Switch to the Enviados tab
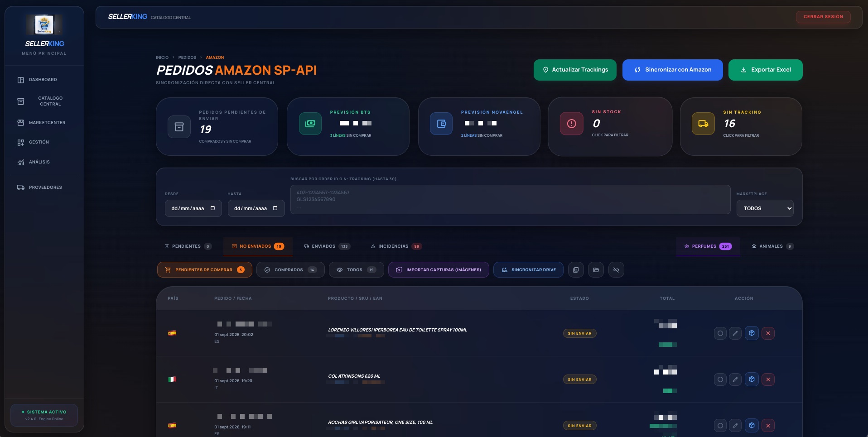Screen dimensions: 868x437 tap(327, 246)
